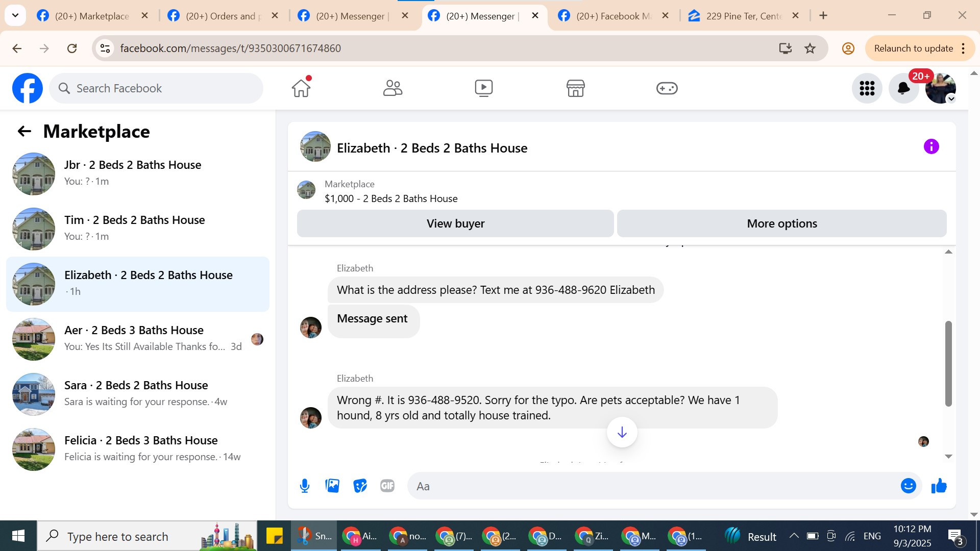Switch to the 229 Pine Ter tab
The image size is (980, 551).
743,16
